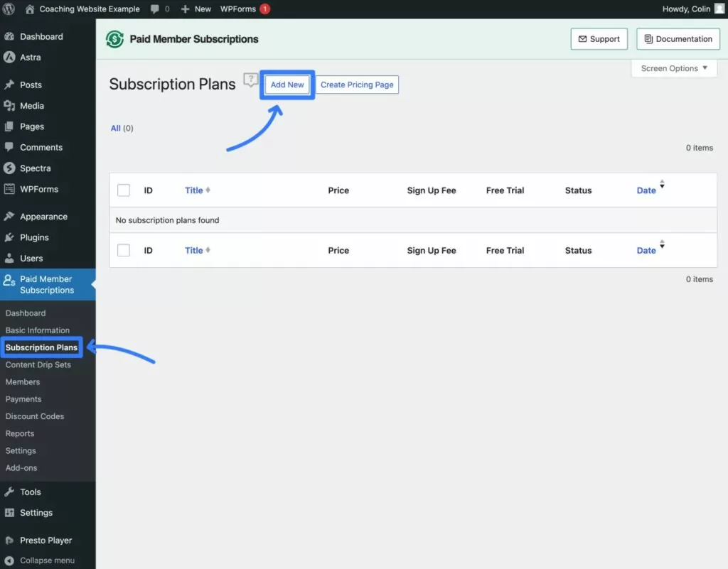
Task: Open plugin Settings submenu item
Action: click(x=21, y=450)
